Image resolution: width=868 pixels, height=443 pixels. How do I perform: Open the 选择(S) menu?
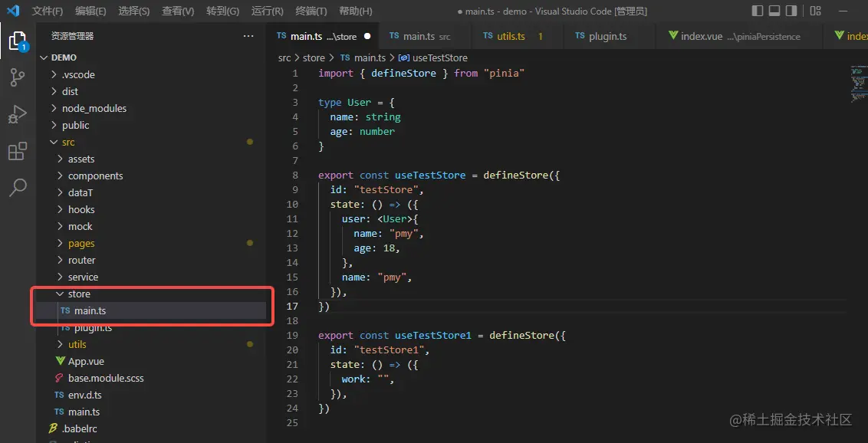[134, 11]
